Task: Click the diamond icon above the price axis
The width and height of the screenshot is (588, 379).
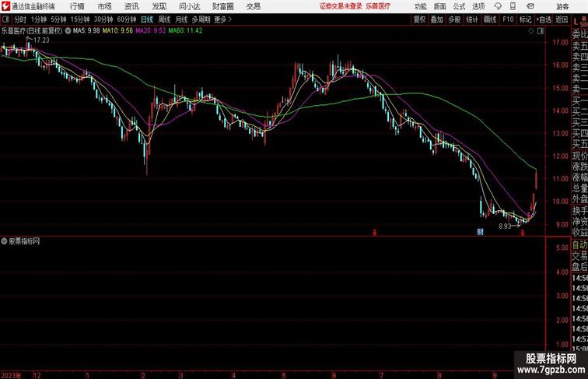Action: point(531,31)
